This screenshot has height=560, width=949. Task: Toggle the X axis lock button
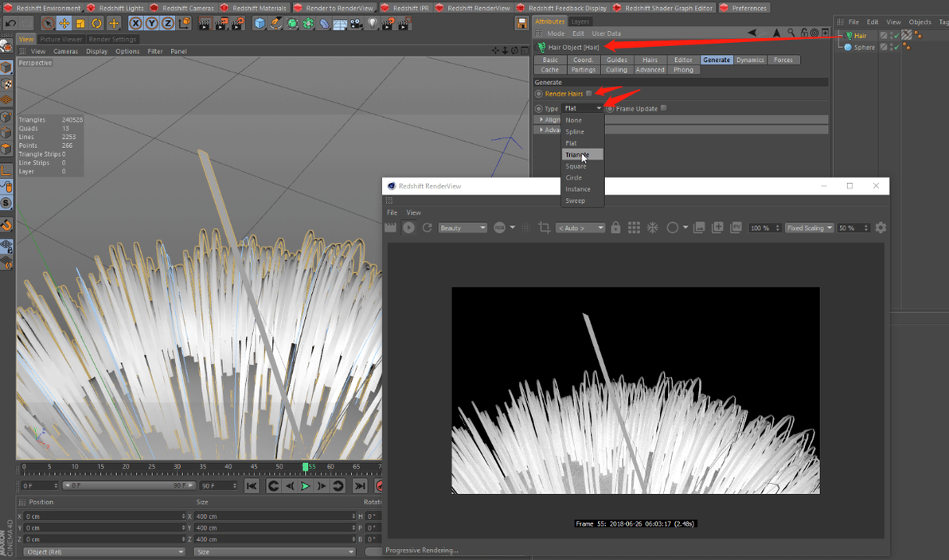pos(136,23)
